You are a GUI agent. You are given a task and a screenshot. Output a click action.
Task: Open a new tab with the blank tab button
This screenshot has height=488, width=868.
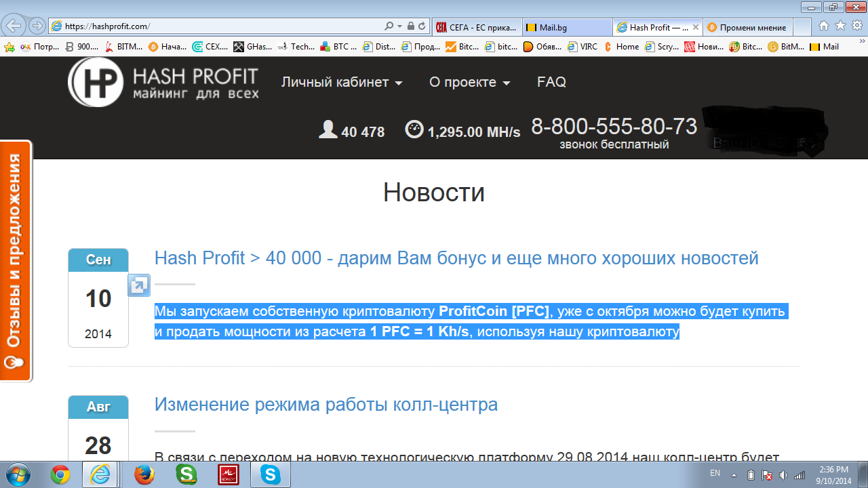pyautogui.click(x=802, y=27)
